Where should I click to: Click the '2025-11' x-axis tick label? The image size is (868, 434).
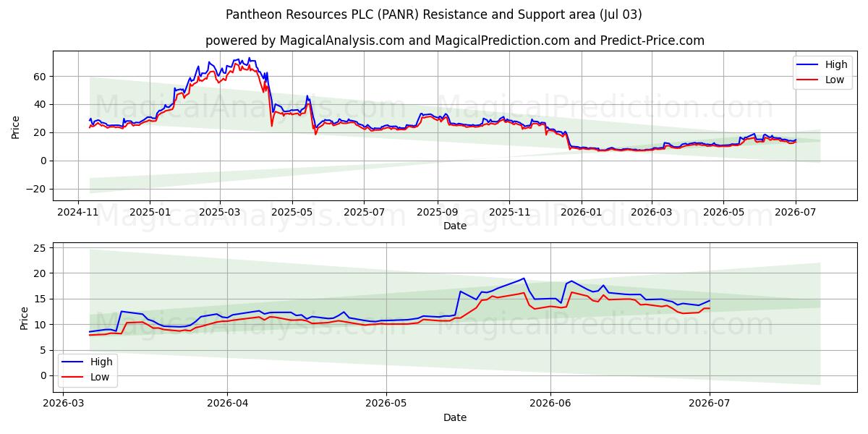509,212
